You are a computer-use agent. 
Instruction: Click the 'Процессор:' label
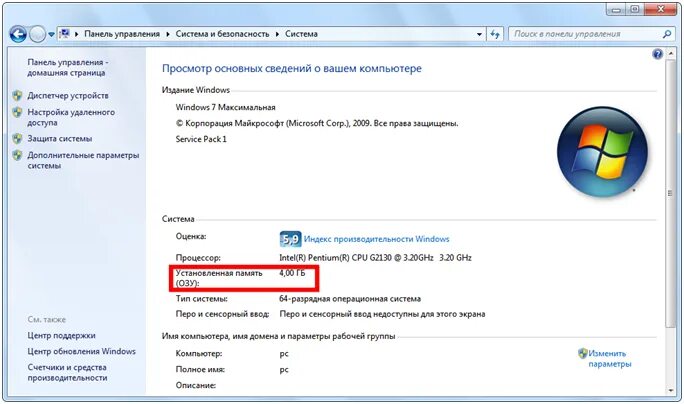click(198, 258)
